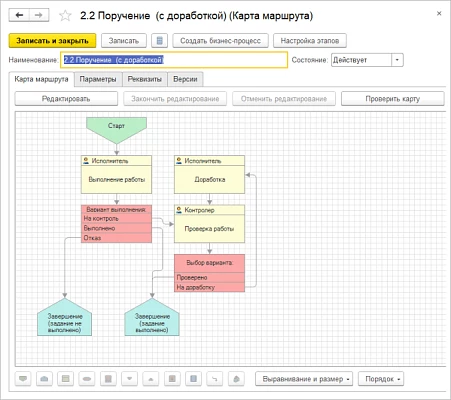This screenshot has width=451, height=400.
Task: Insert a yellow Action block element
Action: click(x=66, y=379)
